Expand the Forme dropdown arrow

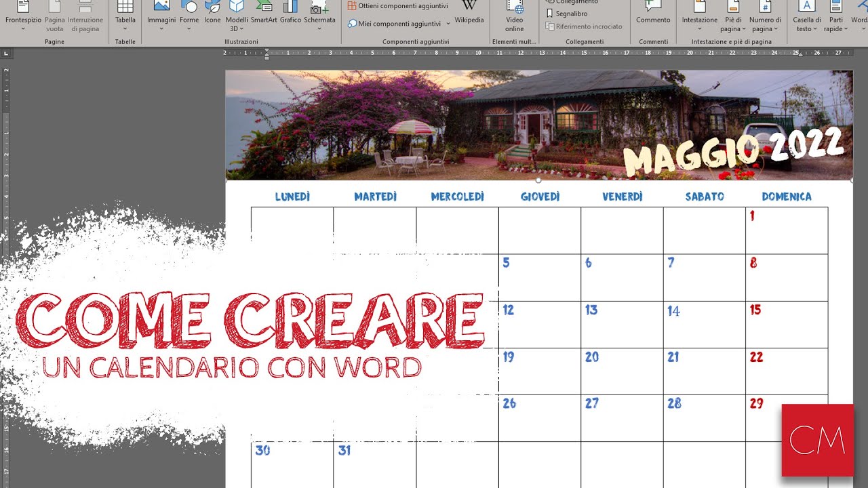(189, 29)
